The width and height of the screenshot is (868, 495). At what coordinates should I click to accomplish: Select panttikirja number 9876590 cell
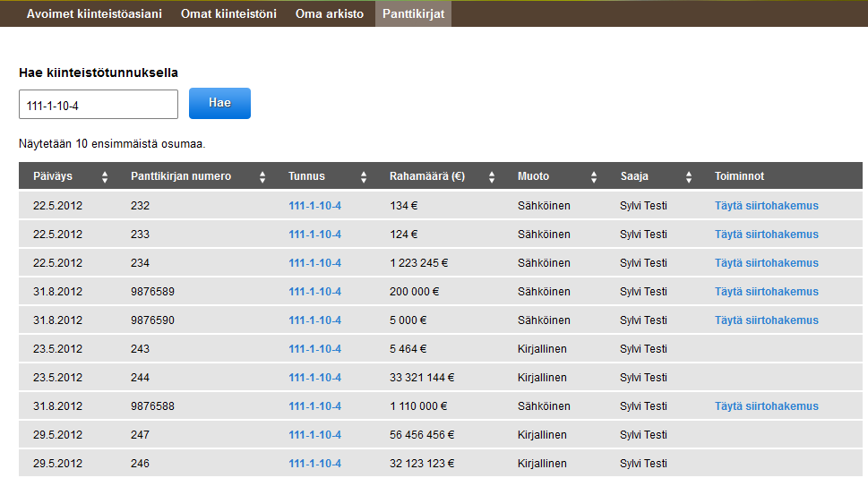tap(153, 320)
